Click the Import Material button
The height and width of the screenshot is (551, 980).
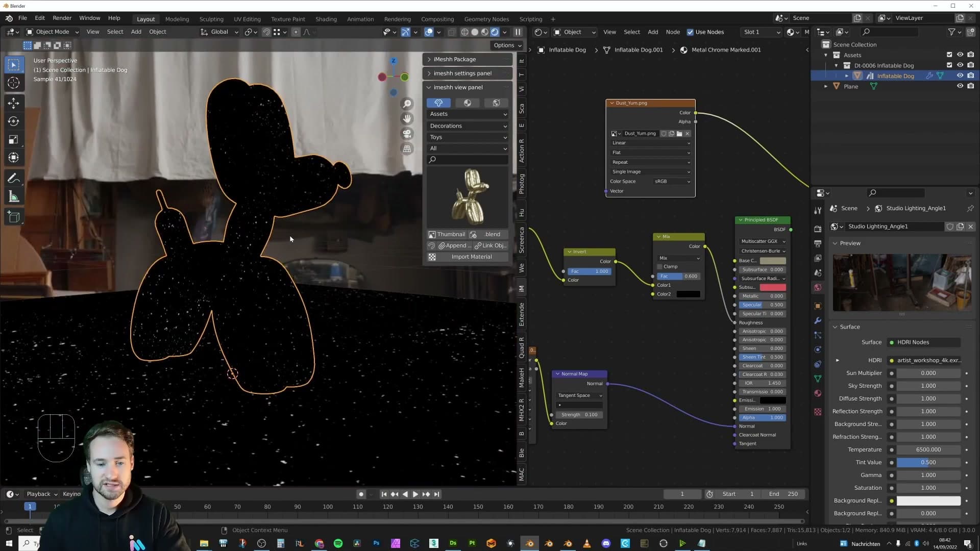click(471, 257)
